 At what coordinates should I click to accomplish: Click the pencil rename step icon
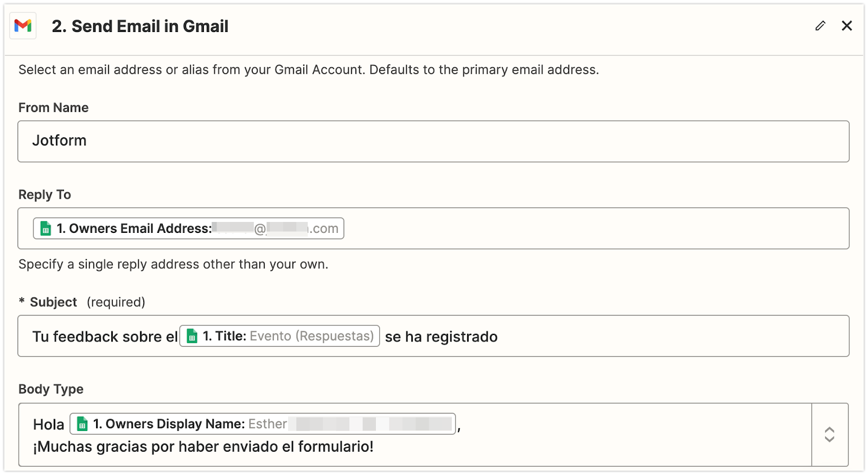(820, 26)
